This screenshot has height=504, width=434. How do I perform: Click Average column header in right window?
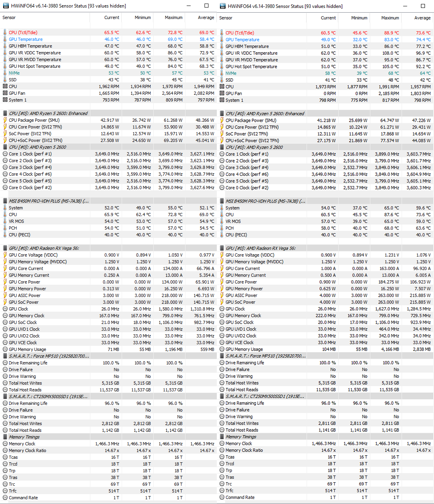[417, 18]
